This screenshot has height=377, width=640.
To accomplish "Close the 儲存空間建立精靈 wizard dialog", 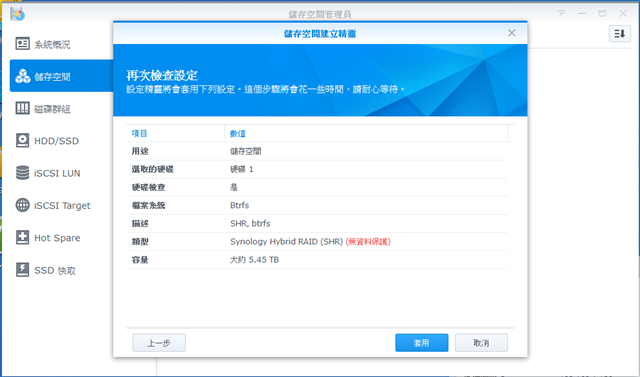I will [511, 33].
